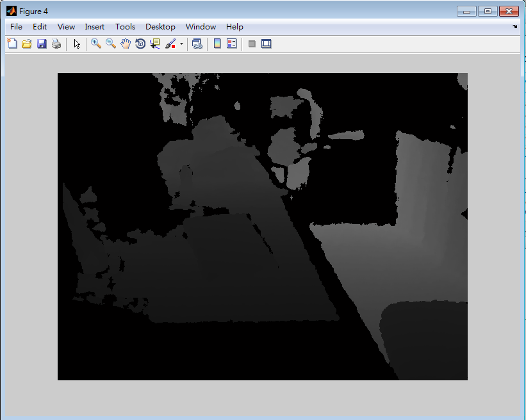The height and width of the screenshot is (420, 526).
Task: Open the View menu
Action: click(66, 27)
